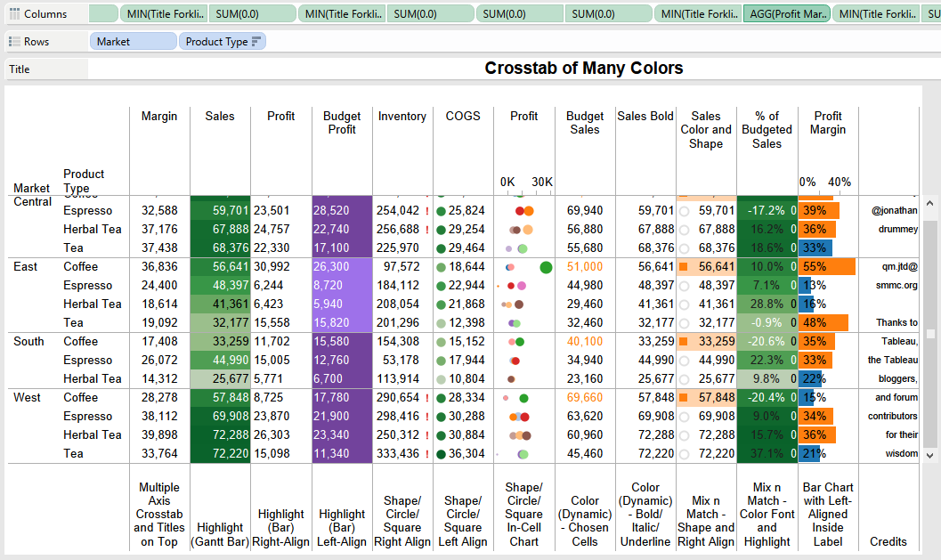Select the green circle beside COGS 25,824
Viewport: 941px width, 560px height.
[x=441, y=211]
